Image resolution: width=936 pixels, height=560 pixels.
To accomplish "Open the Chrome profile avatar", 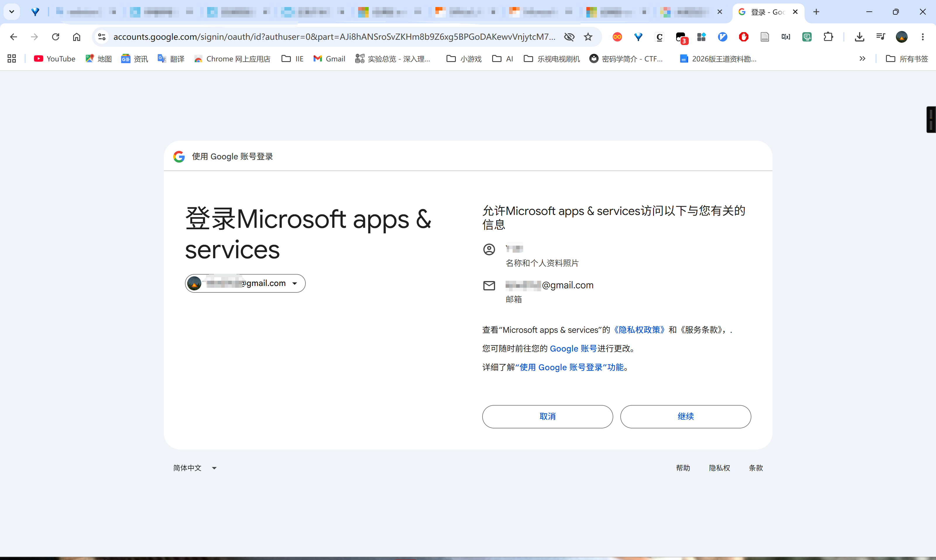I will coord(902,37).
